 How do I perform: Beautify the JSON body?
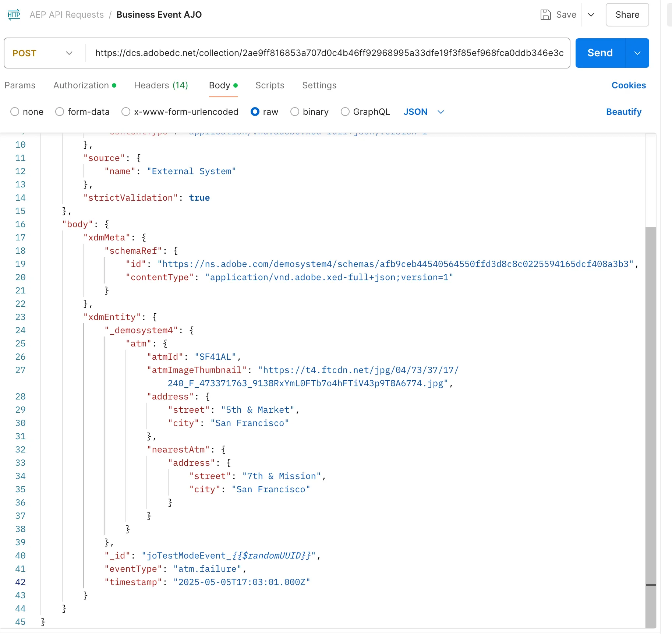(x=624, y=112)
